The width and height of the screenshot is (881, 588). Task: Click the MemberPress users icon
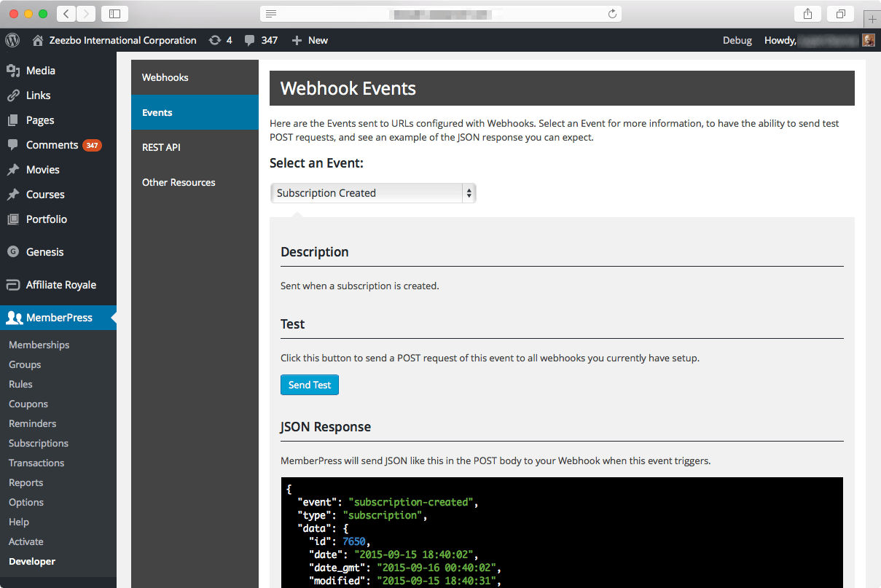click(x=14, y=318)
